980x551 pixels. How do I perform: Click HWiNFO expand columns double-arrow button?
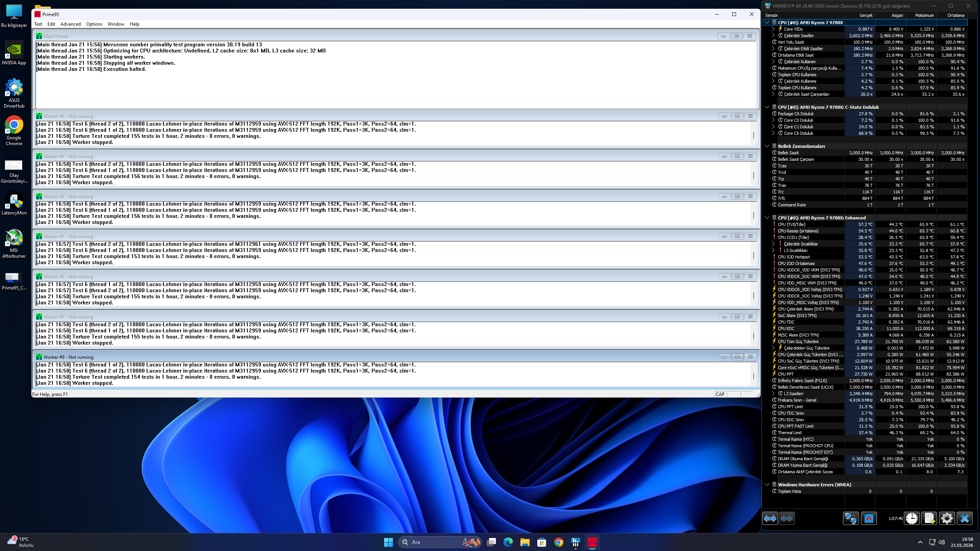point(770,518)
